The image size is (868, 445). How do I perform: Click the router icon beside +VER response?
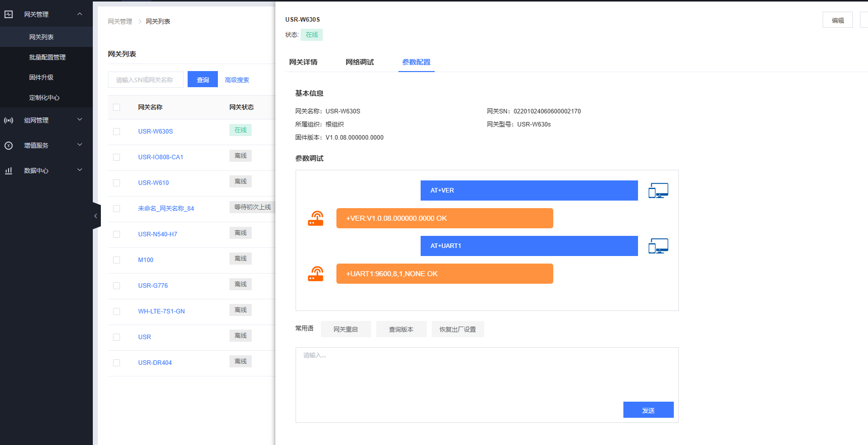pos(316,219)
